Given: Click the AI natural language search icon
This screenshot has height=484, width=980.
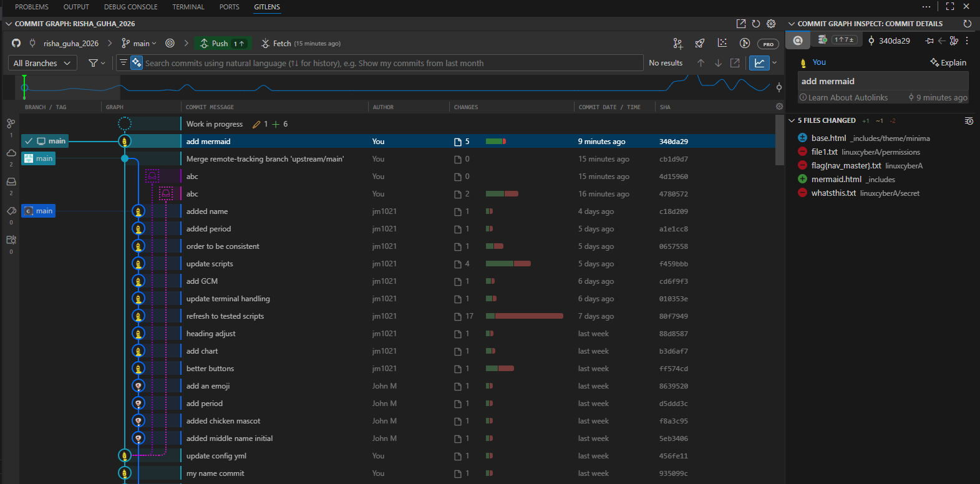Looking at the screenshot, I should click(x=136, y=63).
